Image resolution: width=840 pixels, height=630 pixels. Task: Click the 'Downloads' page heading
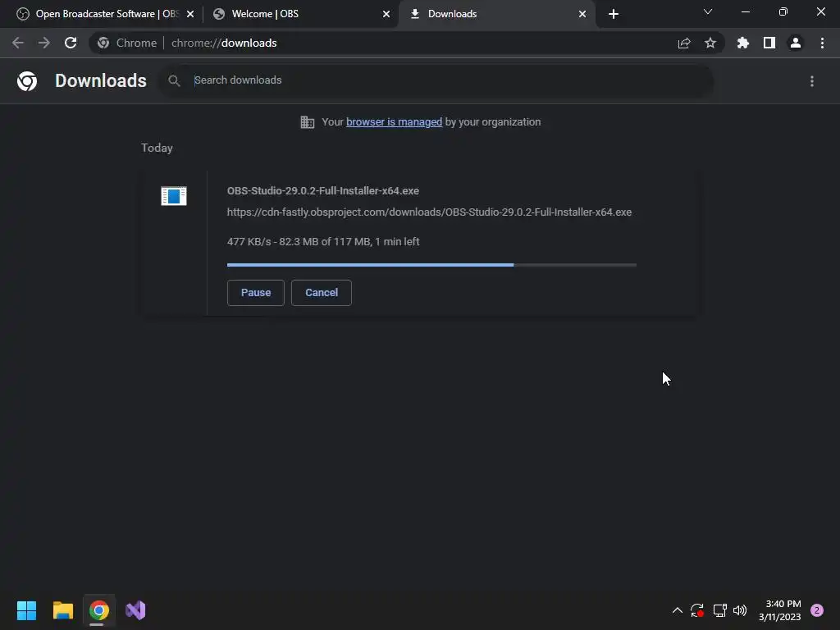101,81
